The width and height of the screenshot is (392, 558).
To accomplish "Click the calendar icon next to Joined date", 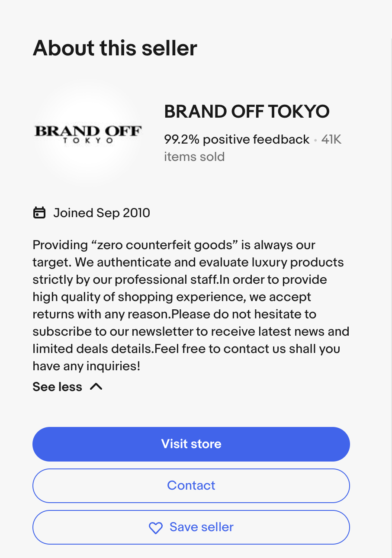I will click(x=39, y=213).
